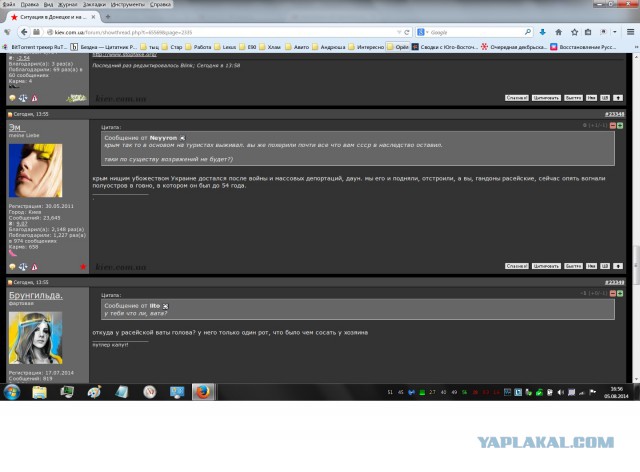Go back with the browser Back arrow
The height and width of the screenshot is (472, 640).
24,32
